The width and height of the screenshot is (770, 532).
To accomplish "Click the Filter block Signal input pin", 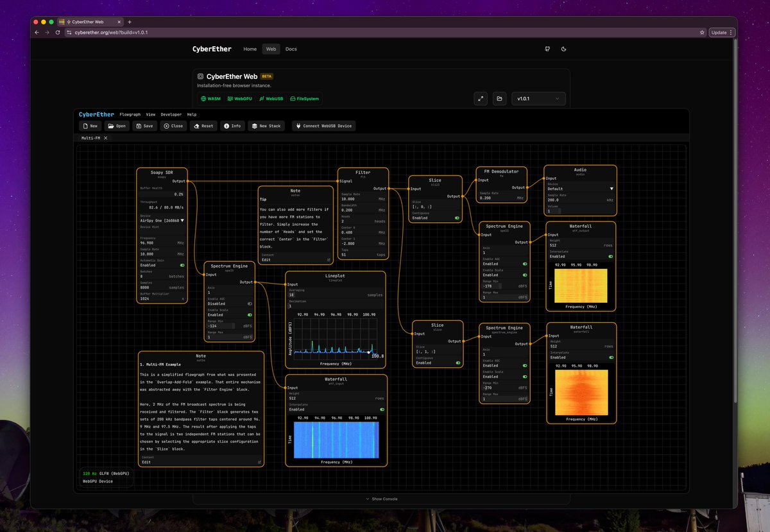I will (338, 181).
